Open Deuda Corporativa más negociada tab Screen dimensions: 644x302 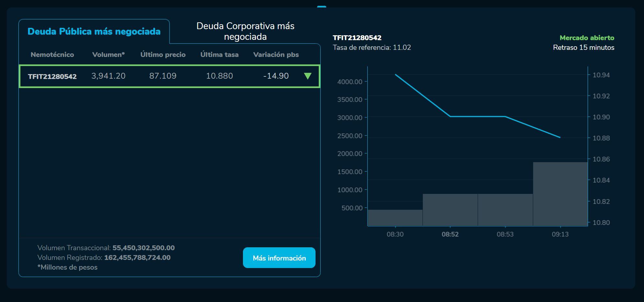245,31
